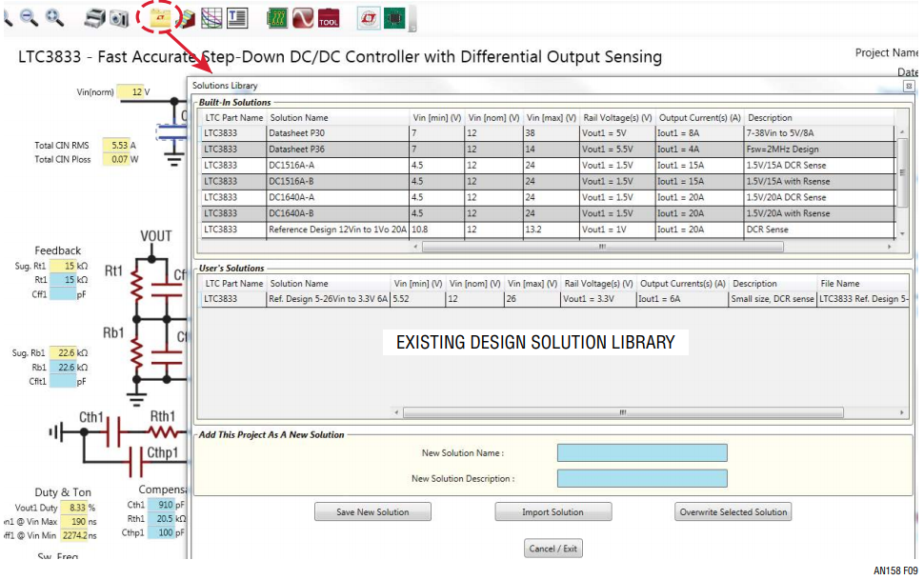Click the text report document icon
This screenshot has width=924, height=580.
click(x=237, y=18)
